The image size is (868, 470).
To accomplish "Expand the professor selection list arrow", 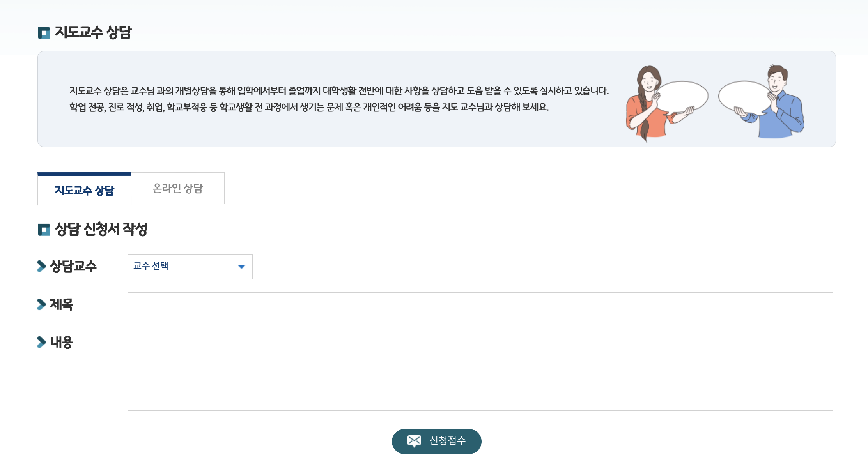I will (242, 267).
